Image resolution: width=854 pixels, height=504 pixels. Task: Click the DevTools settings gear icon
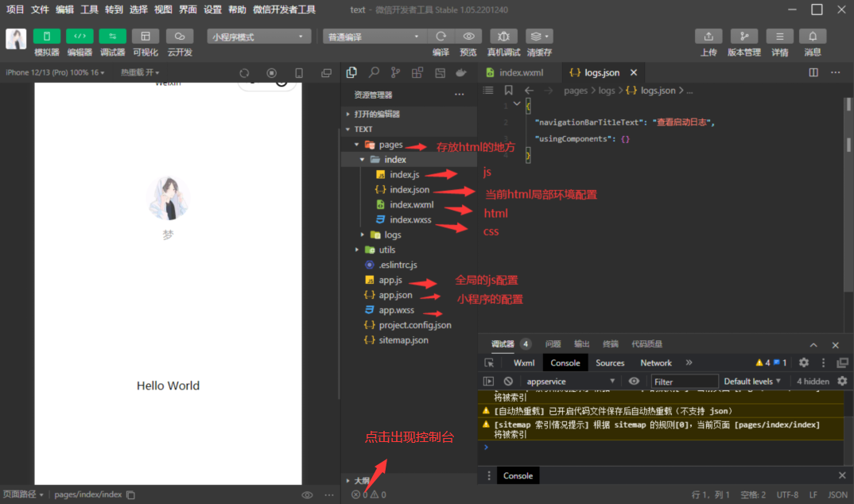pos(804,362)
